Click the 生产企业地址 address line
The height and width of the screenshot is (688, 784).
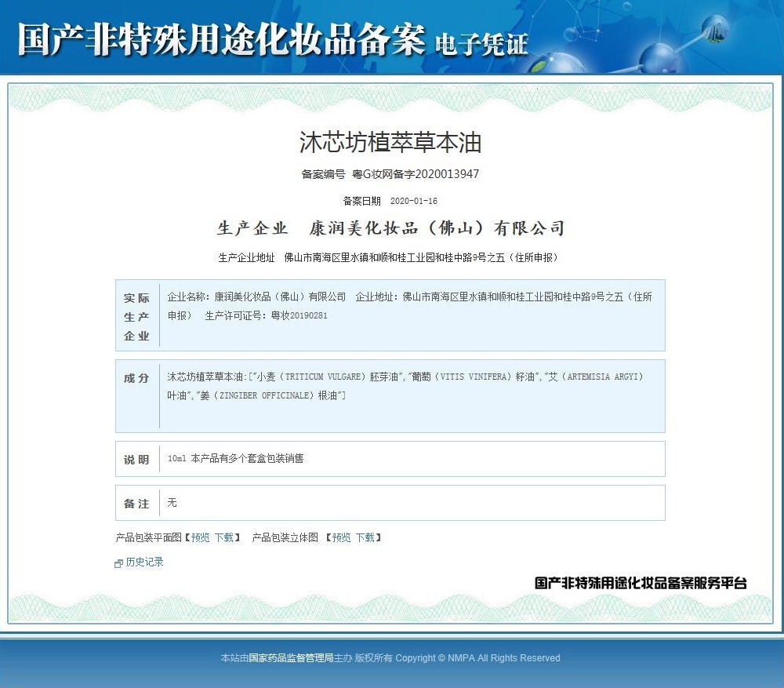click(x=389, y=257)
